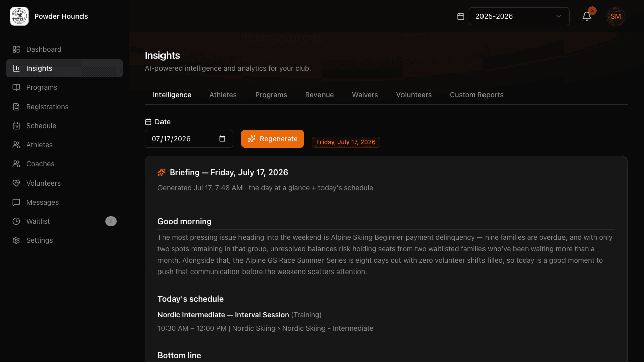Image resolution: width=644 pixels, height=362 pixels.
Task: Go to Dashboard in the sidebar
Action: pos(64,49)
